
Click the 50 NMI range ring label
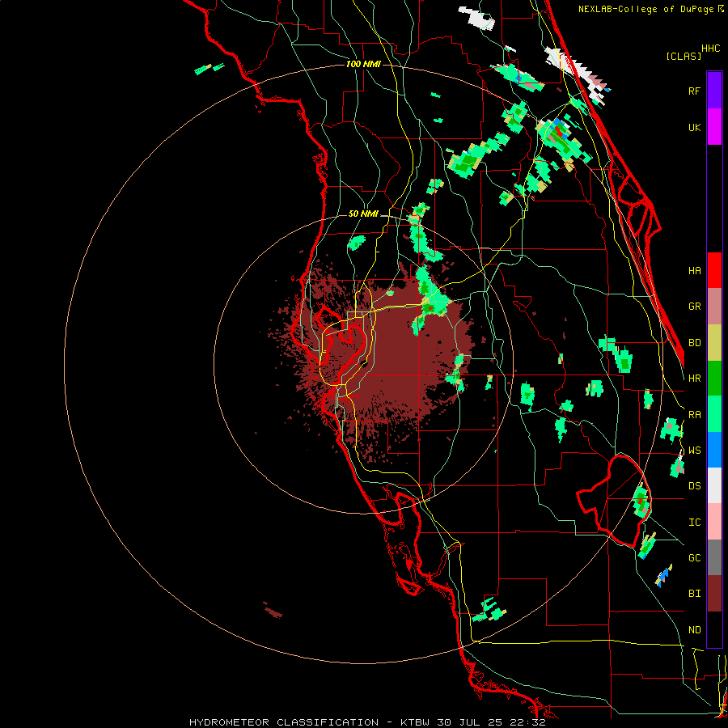pos(363,214)
